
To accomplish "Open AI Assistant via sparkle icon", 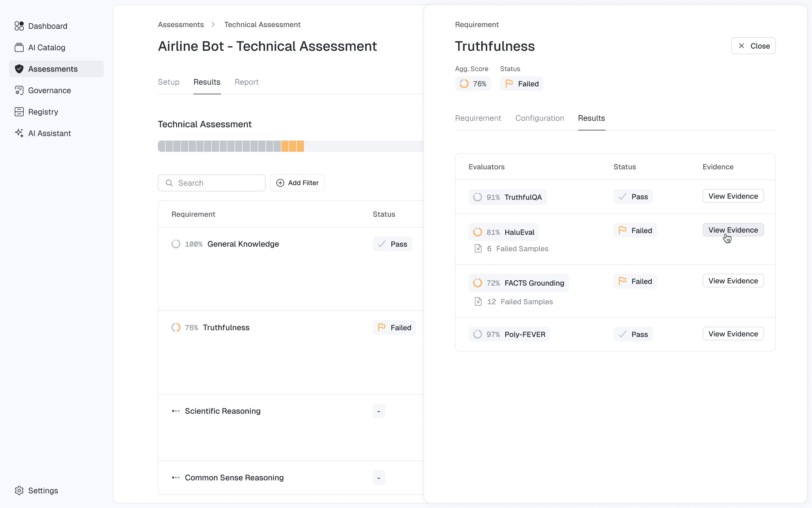I will [x=19, y=133].
